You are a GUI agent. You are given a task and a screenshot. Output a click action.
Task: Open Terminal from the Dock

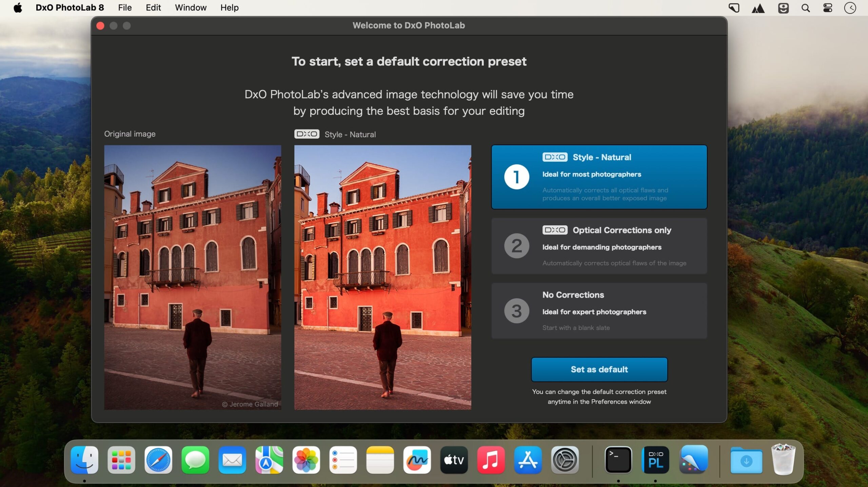click(x=618, y=460)
